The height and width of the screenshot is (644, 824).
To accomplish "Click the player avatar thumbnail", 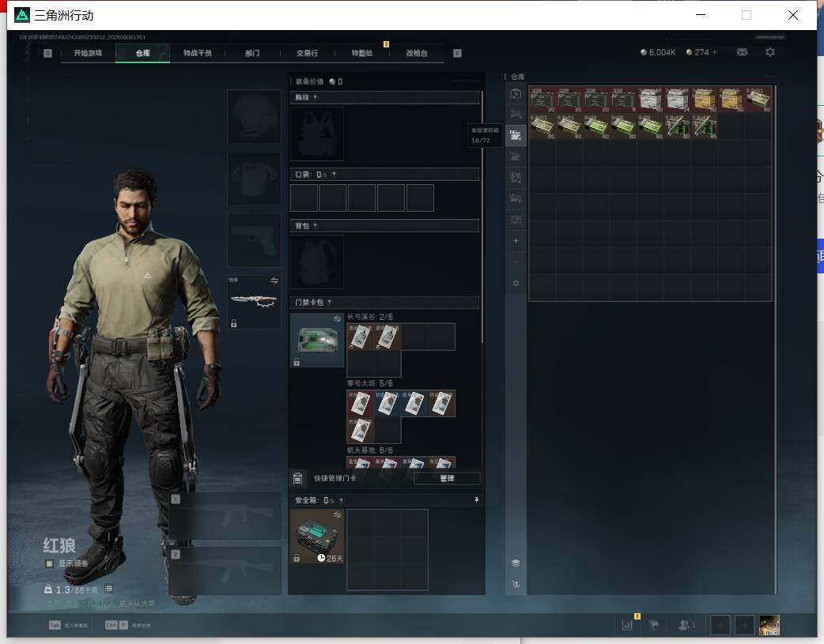I will click(x=769, y=625).
